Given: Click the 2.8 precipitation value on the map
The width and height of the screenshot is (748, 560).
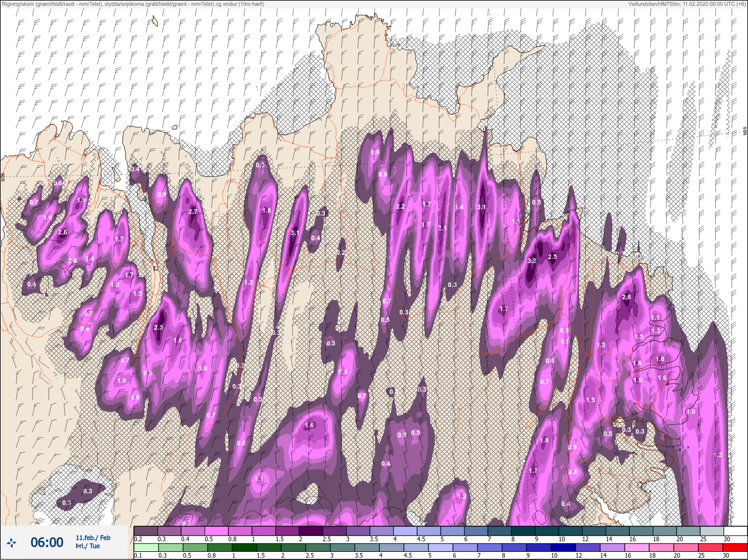Looking at the screenshot, I should click(x=626, y=298).
